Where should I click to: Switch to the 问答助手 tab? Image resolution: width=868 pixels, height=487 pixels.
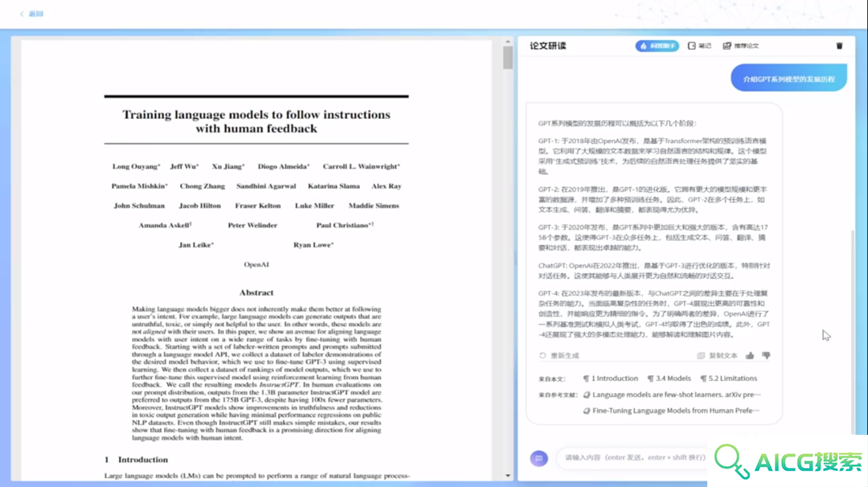[657, 46]
